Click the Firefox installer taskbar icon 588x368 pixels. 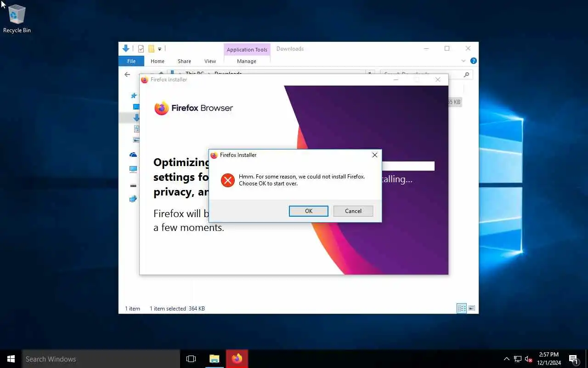237,359
